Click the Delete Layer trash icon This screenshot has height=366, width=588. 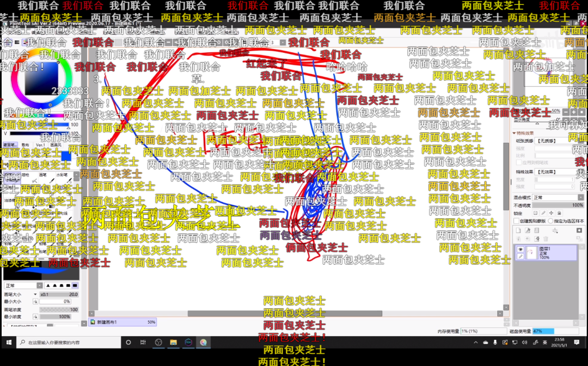[546, 239]
